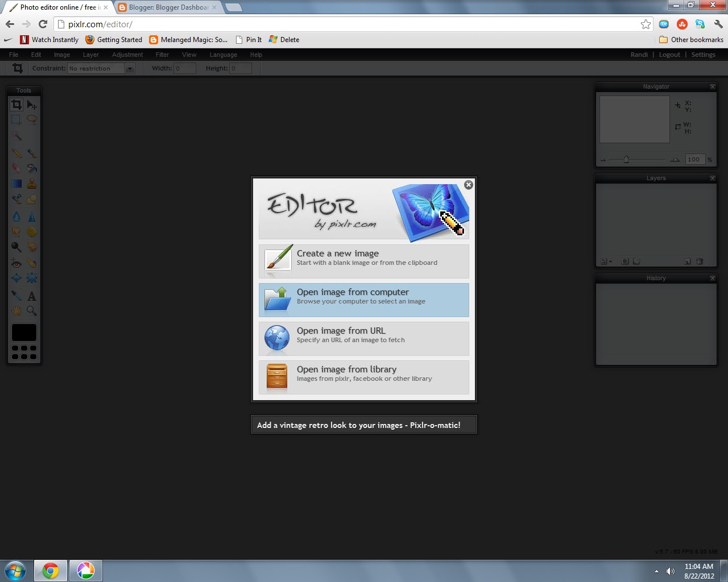Click the Navigator zoom-in large mountain icon
Viewport: 728px width, 582px height.
click(x=675, y=160)
